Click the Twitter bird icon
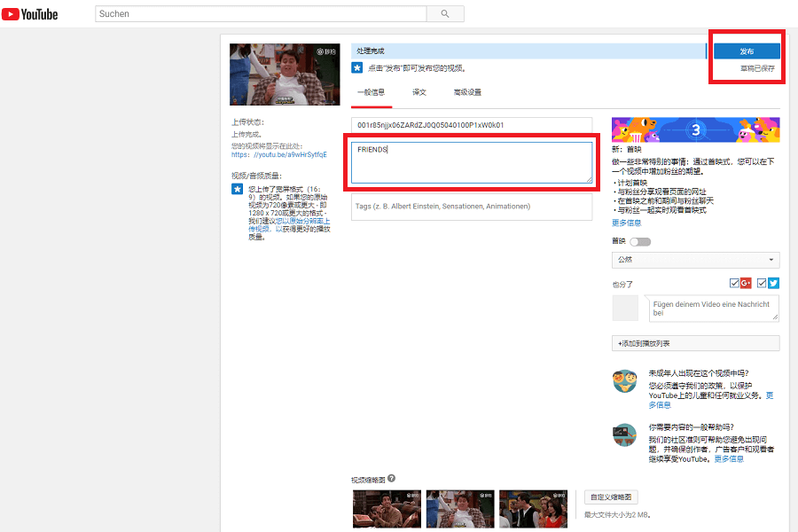Viewport: 798px width, 532px height. click(773, 283)
